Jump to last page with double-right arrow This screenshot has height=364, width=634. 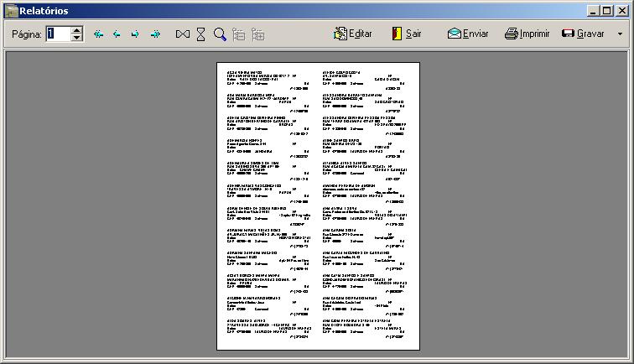tap(155, 34)
